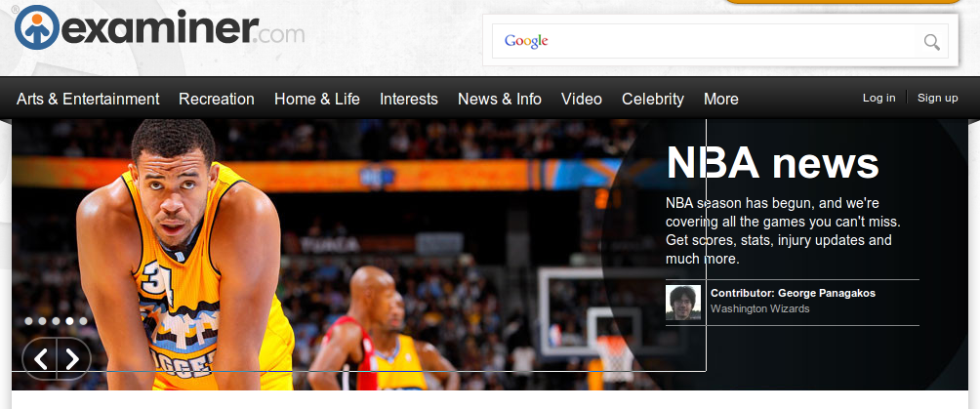Expand the More menu
This screenshot has height=409, width=980.
tap(720, 99)
